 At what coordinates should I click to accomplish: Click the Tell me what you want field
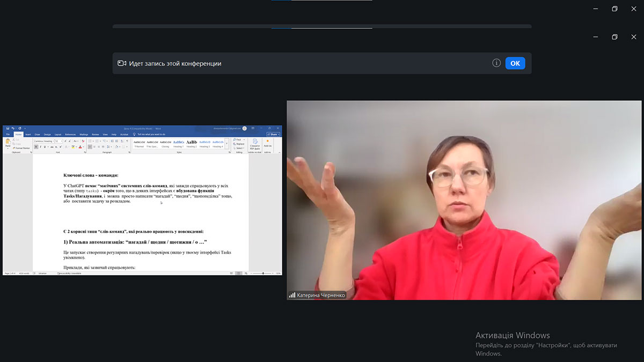point(151,134)
